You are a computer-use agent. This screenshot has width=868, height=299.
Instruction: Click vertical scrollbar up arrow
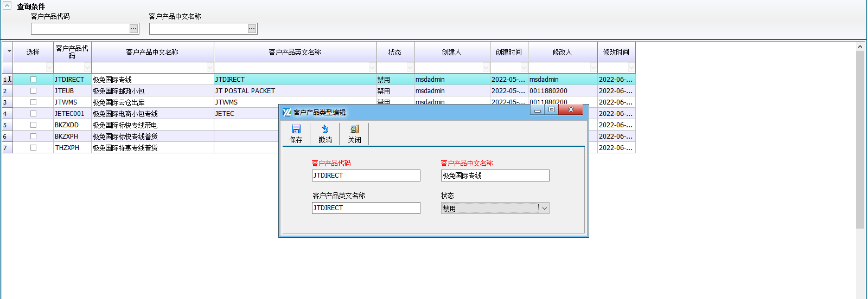(x=860, y=47)
